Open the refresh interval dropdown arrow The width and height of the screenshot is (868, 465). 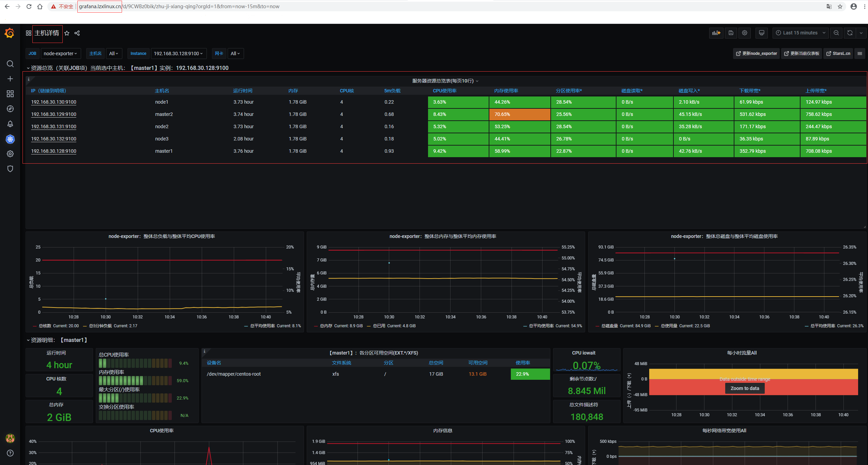(861, 33)
